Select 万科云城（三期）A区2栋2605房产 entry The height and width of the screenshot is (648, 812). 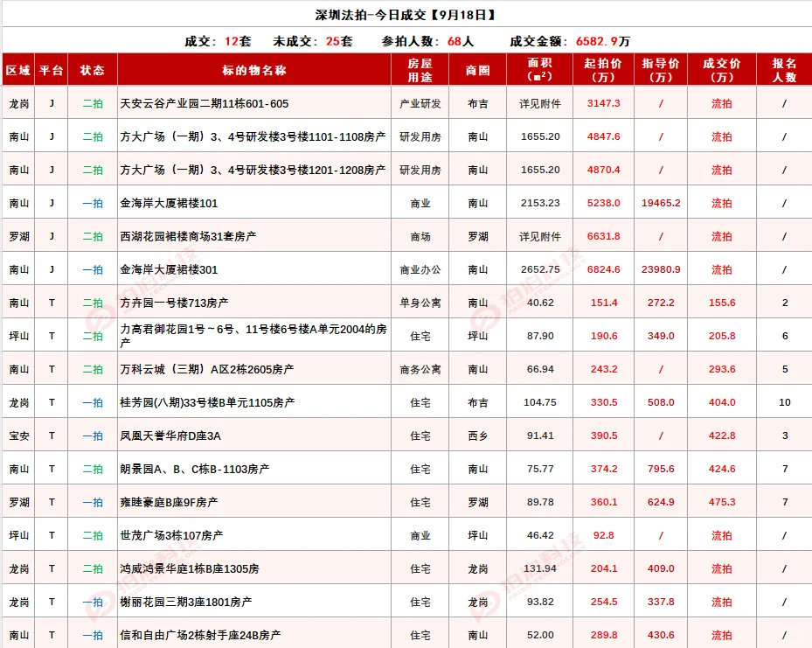207,369
